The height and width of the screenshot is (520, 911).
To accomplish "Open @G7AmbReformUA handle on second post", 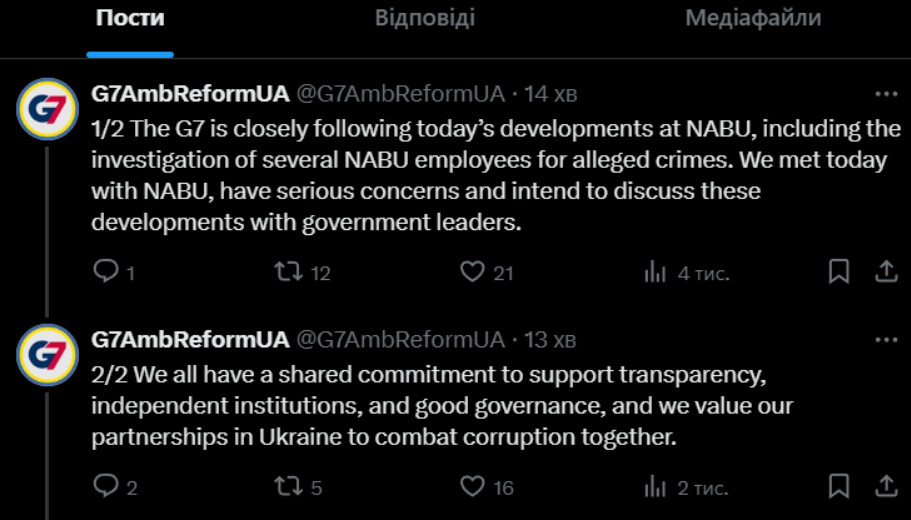I will (x=401, y=339).
